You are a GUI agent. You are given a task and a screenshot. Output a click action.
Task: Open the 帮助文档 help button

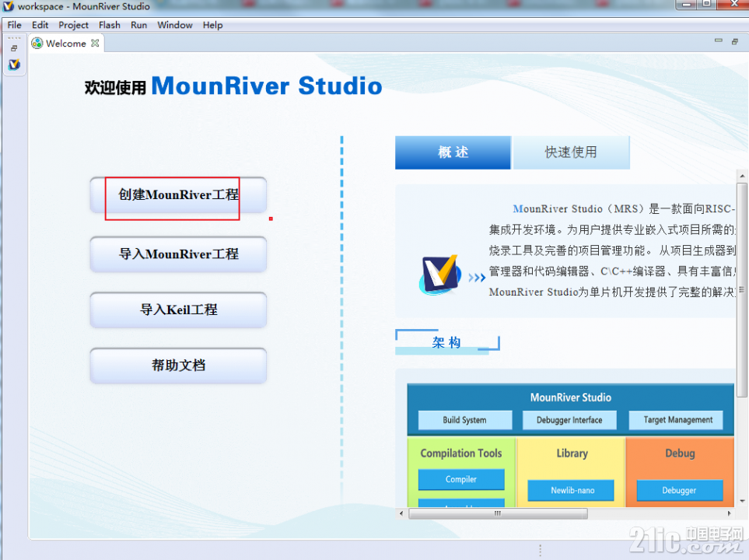click(178, 365)
